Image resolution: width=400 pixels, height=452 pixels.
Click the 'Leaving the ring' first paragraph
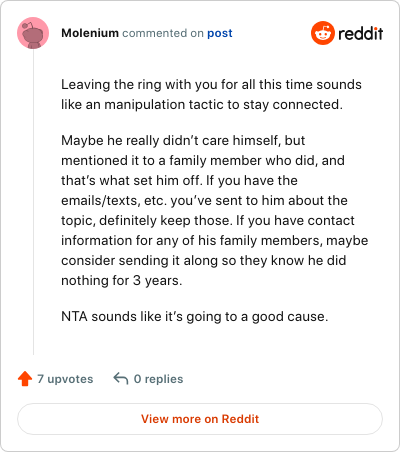tap(211, 94)
